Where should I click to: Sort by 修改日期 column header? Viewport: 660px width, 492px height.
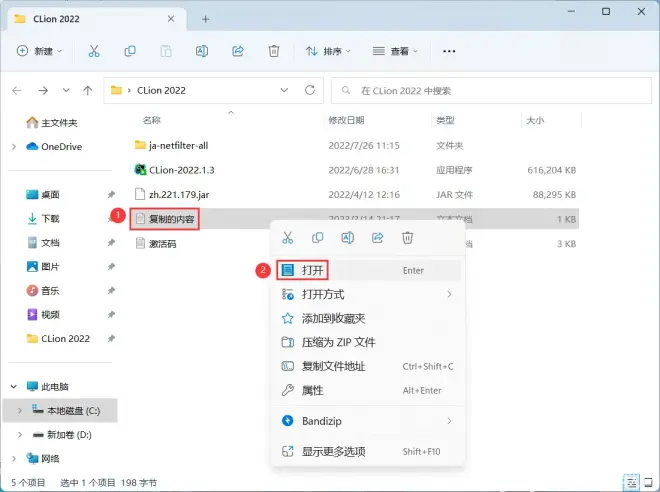coord(346,120)
